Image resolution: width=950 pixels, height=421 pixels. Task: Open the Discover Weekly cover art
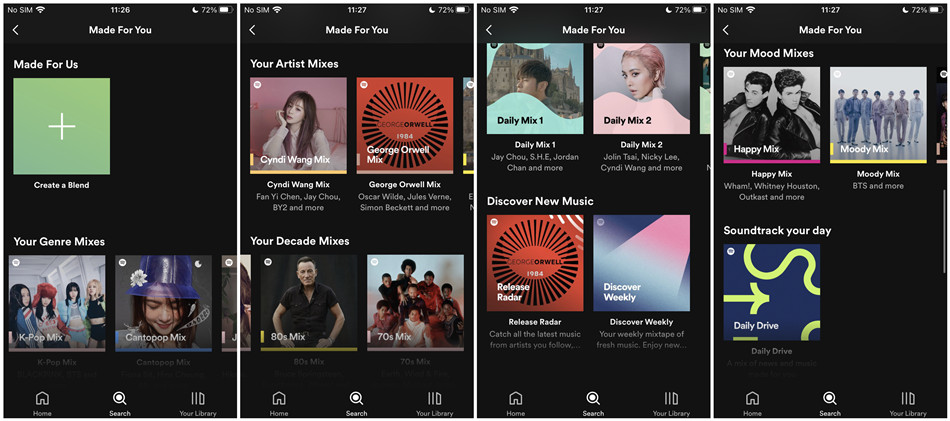pyautogui.click(x=642, y=263)
